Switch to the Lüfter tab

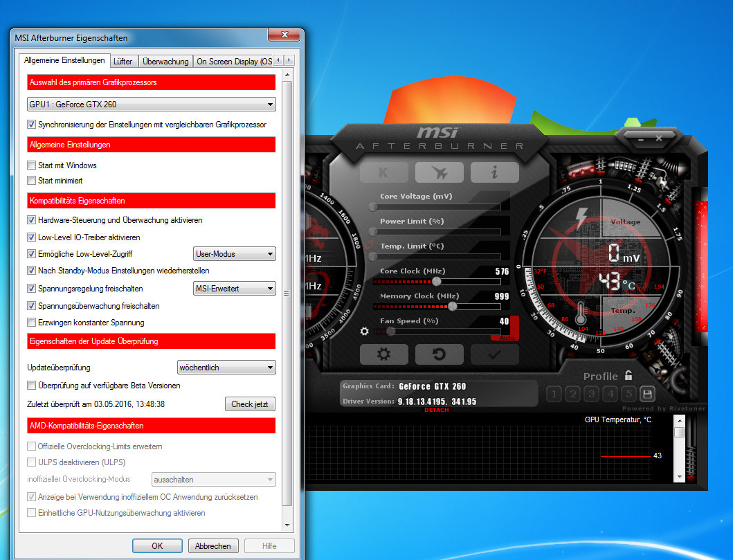tap(123, 61)
